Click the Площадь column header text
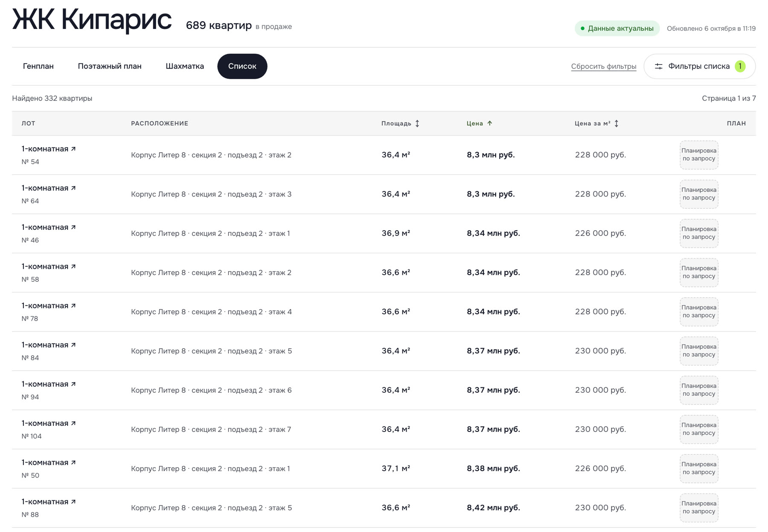Image resolution: width=768 pixels, height=532 pixels. click(396, 123)
